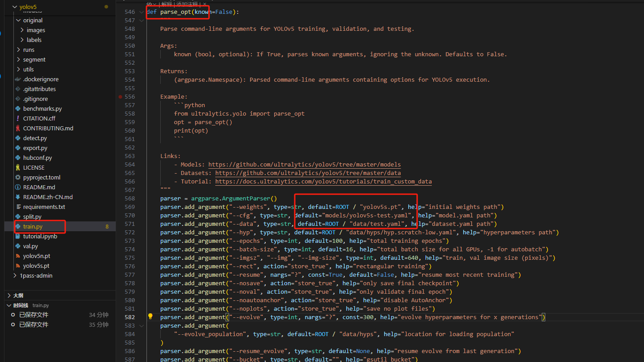644x362 pixels.
Task: Fold the add_argument block at line 583
Action: [x=142, y=325]
